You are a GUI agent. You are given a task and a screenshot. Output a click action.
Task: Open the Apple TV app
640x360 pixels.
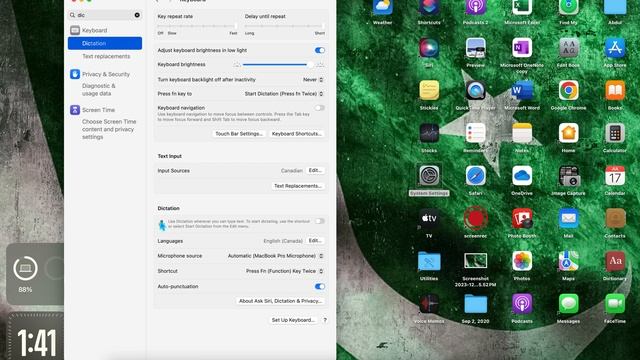429,218
